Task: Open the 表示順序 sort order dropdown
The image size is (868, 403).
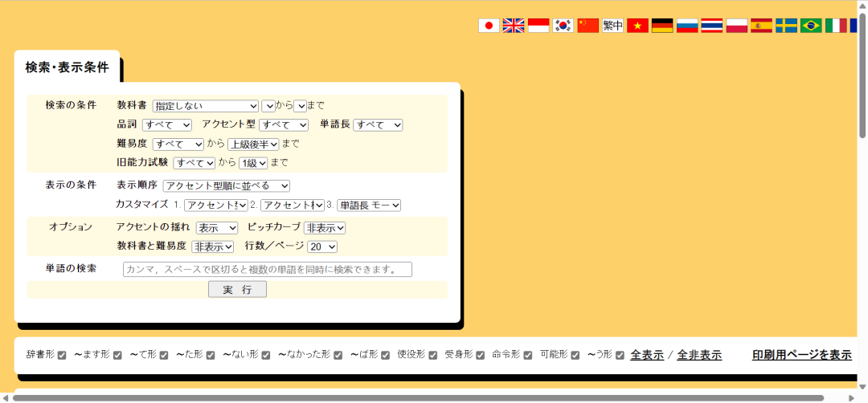Action: (227, 185)
